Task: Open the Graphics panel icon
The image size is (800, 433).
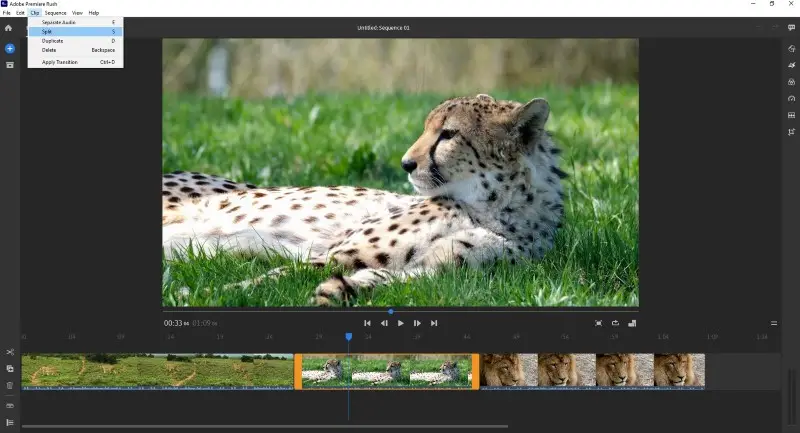Action: (791, 48)
